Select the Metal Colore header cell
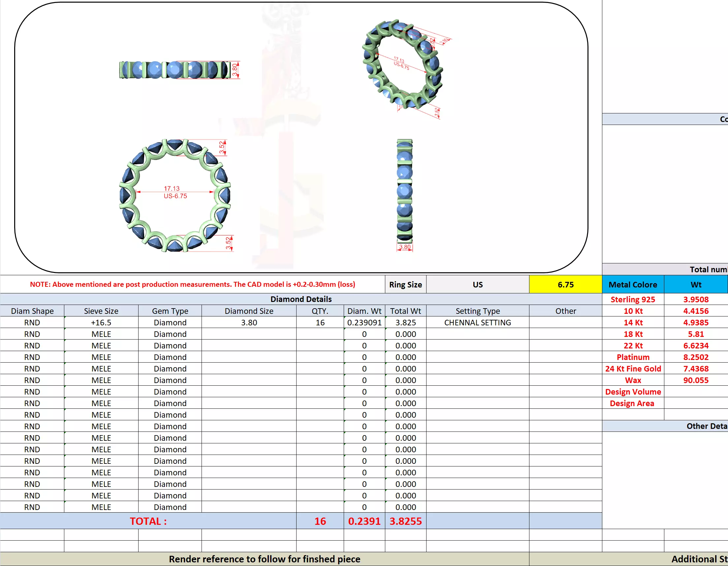Viewport: 728px width, 566px height. point(633,284)
